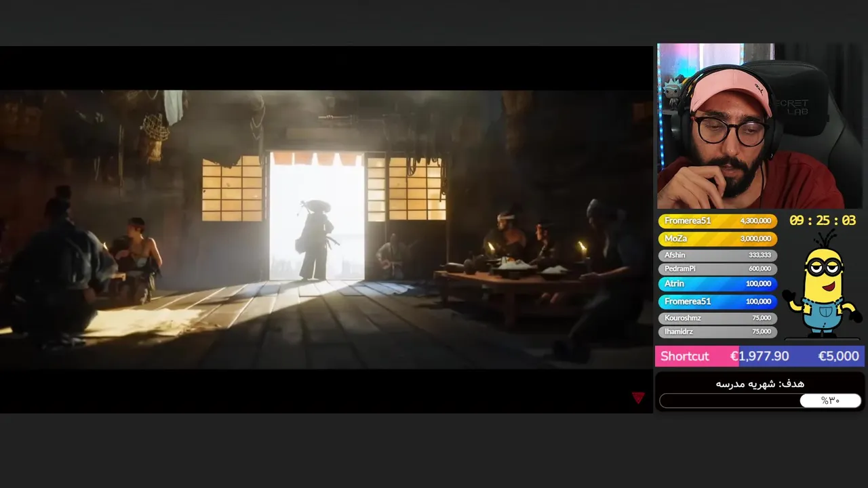868x488 pixels.
Task: Select the Ihamidrz donor name
Action: [679, 331]
